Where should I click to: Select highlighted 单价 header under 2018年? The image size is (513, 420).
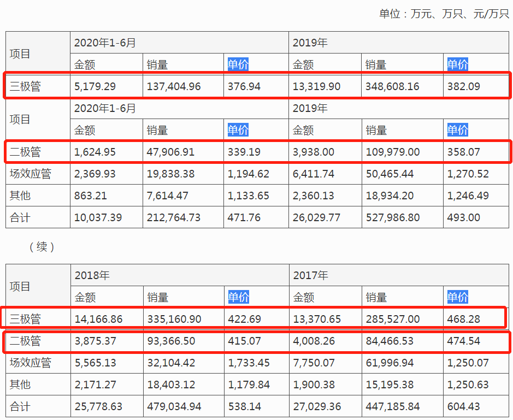pos(238,297)
